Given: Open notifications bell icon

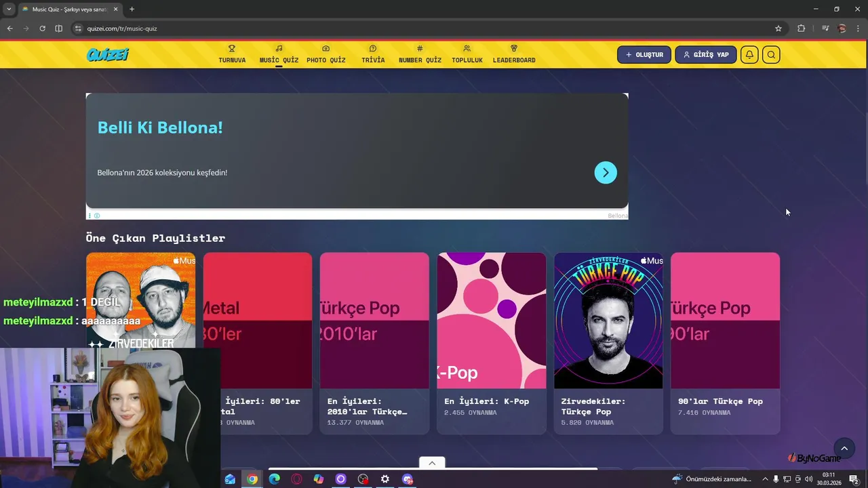Looking at the screenshot, I should point(749,55).
